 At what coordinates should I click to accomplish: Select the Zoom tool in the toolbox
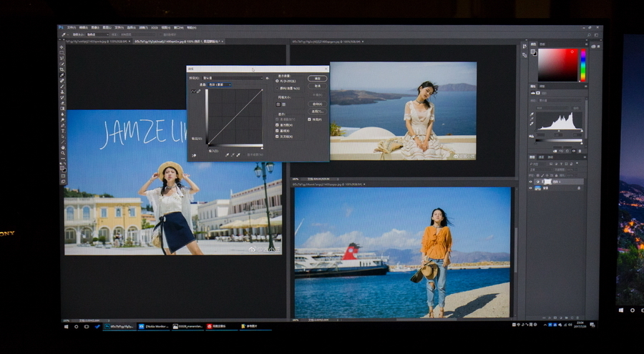[62, 153]
